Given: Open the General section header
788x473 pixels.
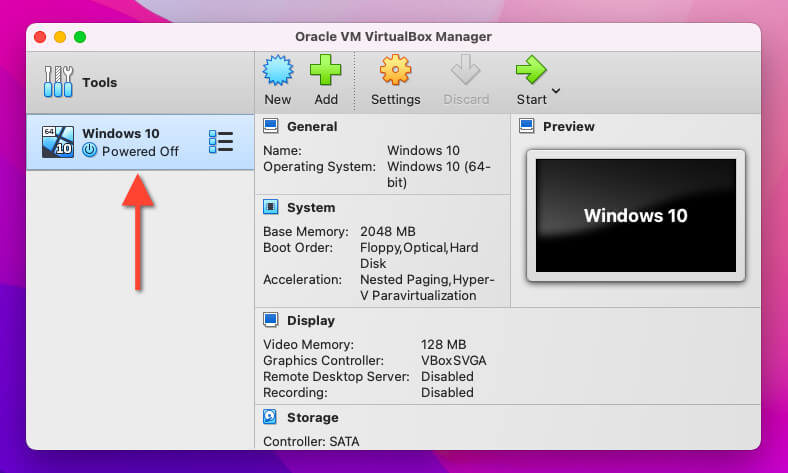Looking at the screenshot, I should point(312,127).
